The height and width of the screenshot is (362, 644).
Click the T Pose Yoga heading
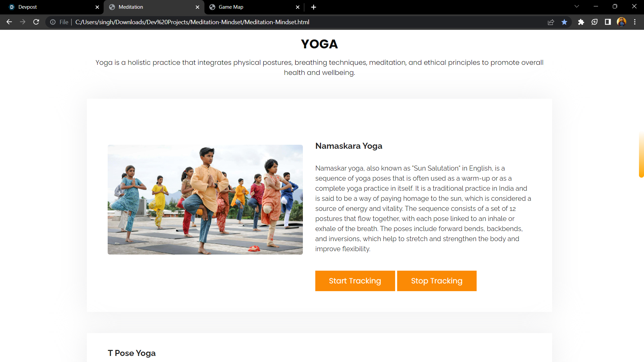(132, 353)
